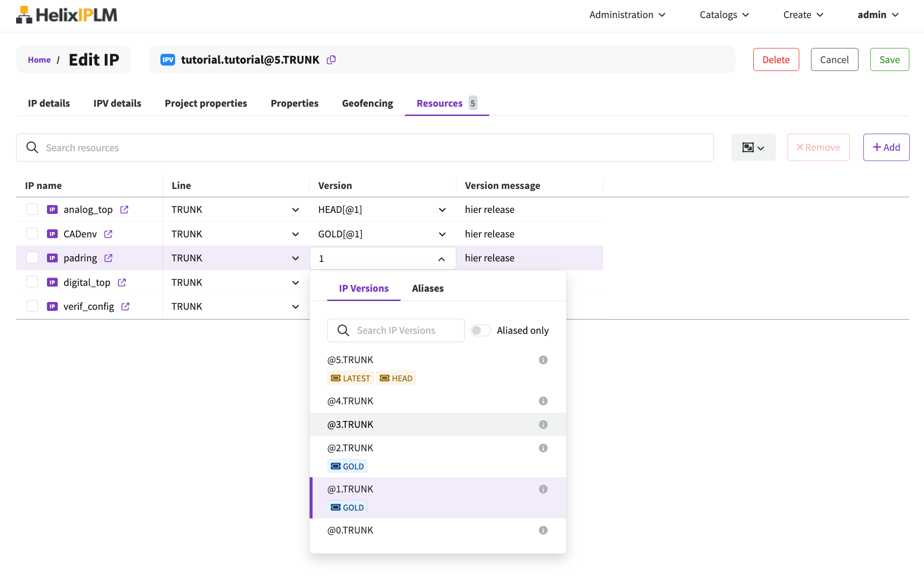Show info for @0.TRUNK version

(543, 530)
